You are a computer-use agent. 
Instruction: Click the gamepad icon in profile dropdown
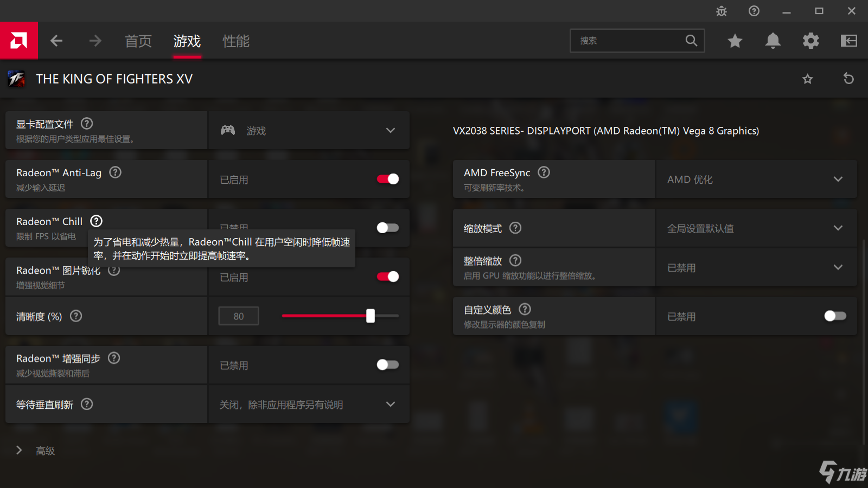(228, 130)
